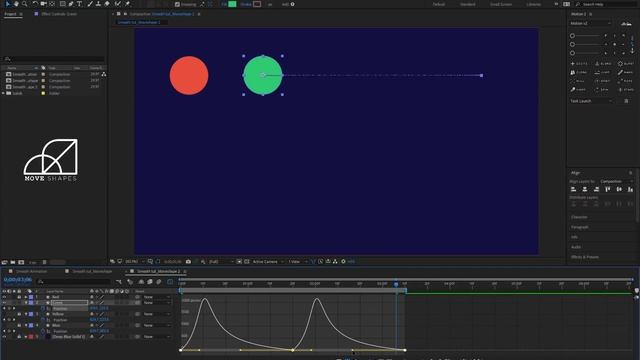Click the Frame Blending icon in timeline header

coord(150,281)
